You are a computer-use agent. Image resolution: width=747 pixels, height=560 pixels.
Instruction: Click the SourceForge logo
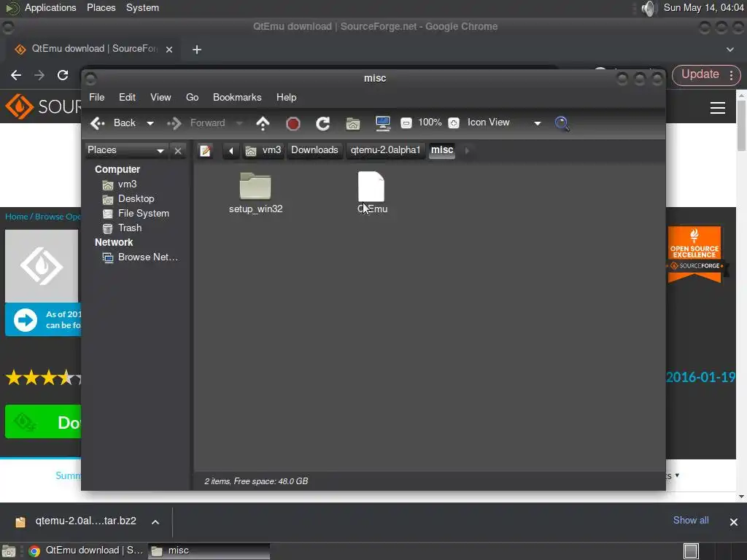43,106
